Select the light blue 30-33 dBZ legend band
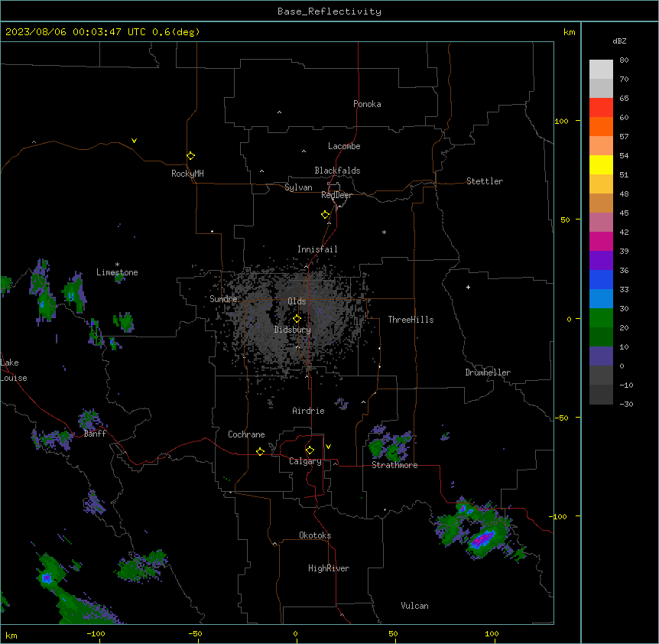The width and height of the screenshot is (659, 644). point(601,299)
